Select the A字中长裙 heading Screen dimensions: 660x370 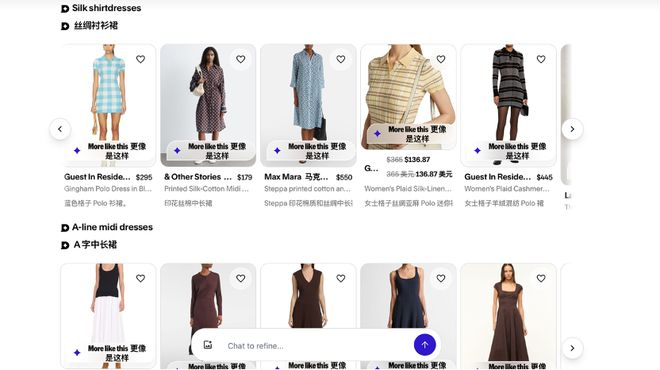click(x=95, y=245)
